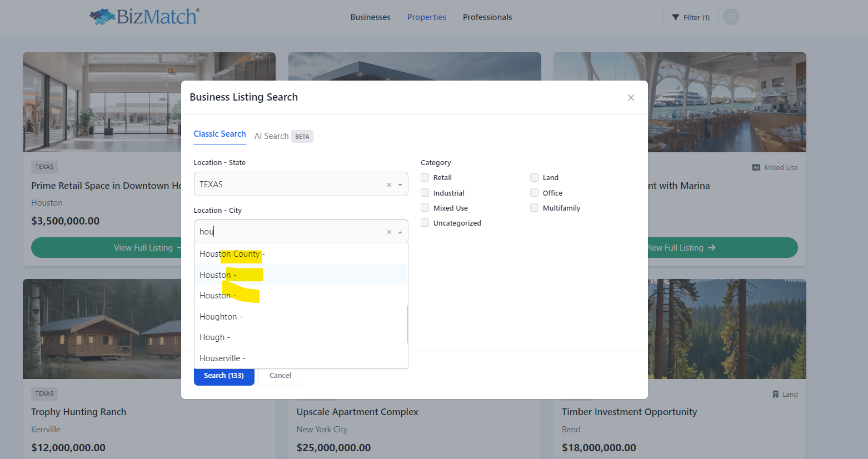Enable the Industrial checkbox

(425, 193)
